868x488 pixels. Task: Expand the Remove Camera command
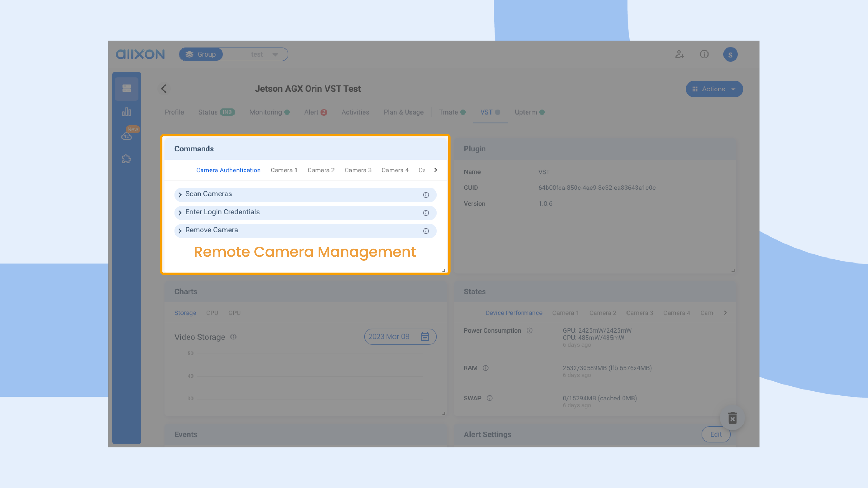tap(180, 231)
